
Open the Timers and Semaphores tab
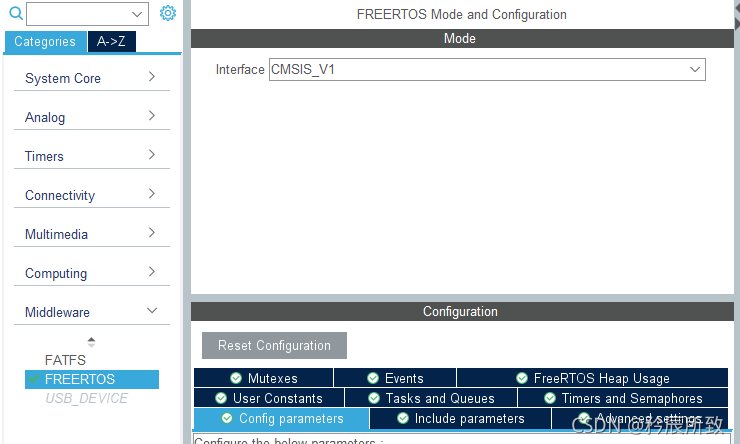[623, 398]
